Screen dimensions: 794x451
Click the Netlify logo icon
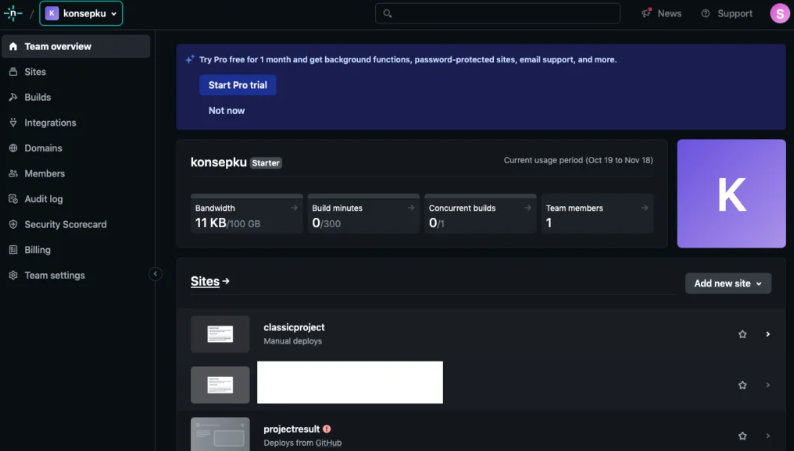pyautogui.click(x=13, y=13)
